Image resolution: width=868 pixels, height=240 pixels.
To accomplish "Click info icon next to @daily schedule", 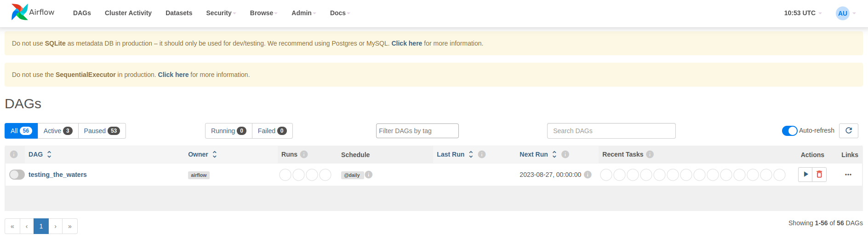I will (x=369, y=175).
